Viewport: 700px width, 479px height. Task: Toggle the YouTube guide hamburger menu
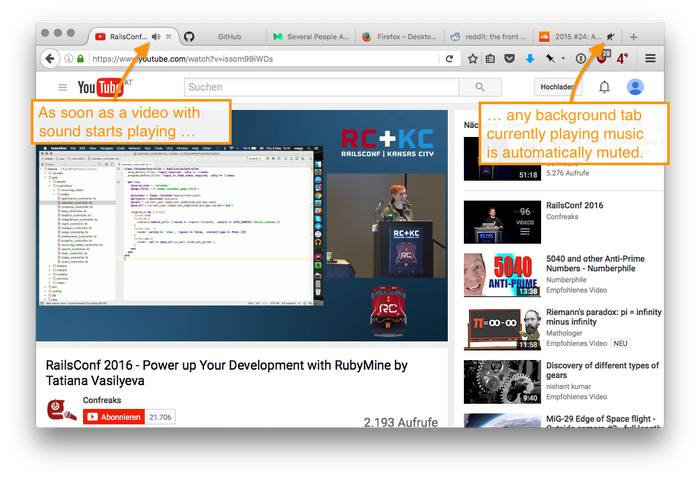(x=62, y=87)
